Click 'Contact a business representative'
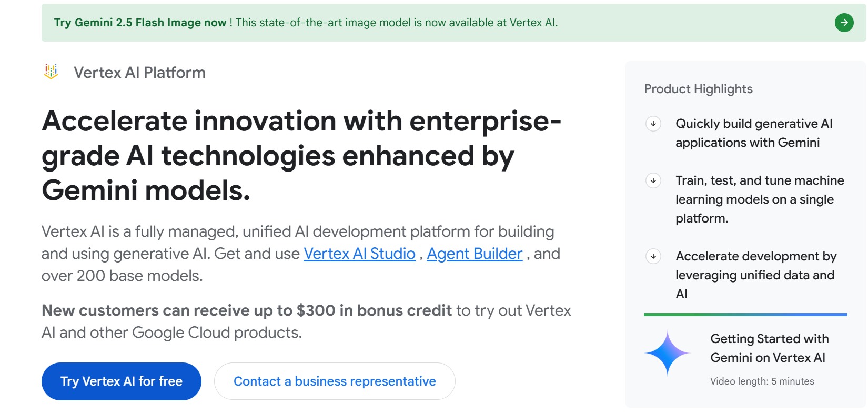 (335, 381)
